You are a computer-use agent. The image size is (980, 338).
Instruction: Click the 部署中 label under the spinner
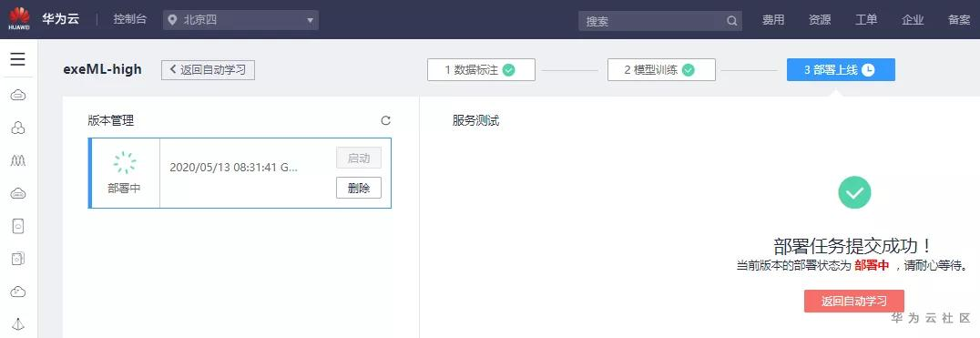[124, 188]
